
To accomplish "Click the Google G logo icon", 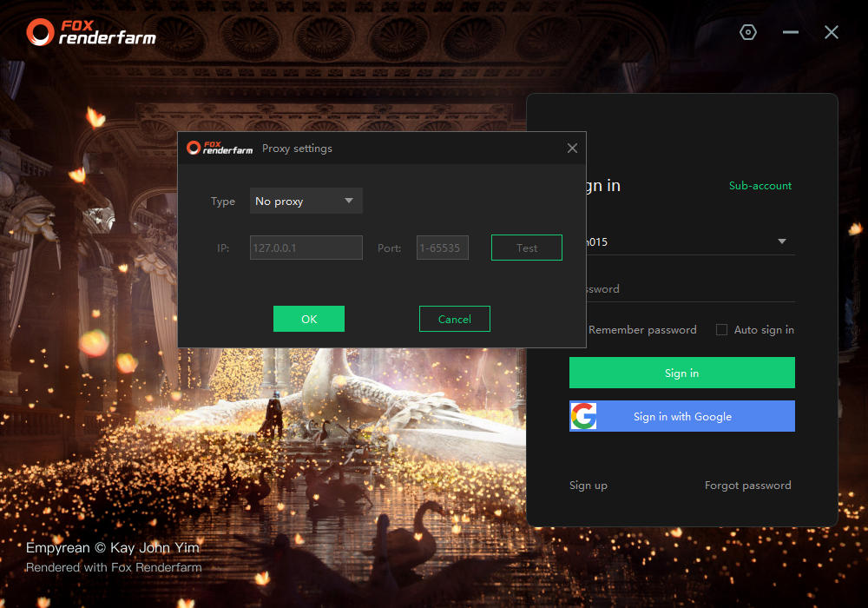I will pos(584,416).
